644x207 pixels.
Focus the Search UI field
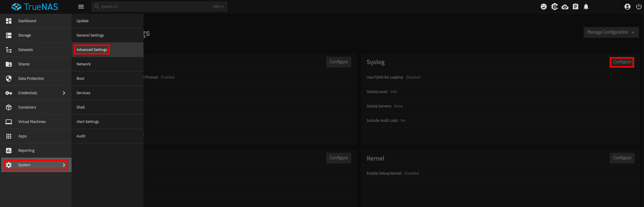[x=159, y=7]
